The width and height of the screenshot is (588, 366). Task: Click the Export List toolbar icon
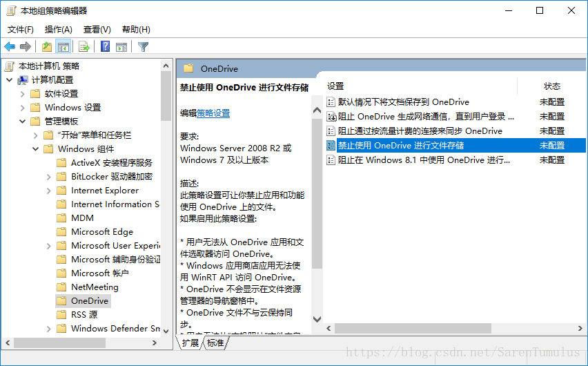(x=84, y=47)
